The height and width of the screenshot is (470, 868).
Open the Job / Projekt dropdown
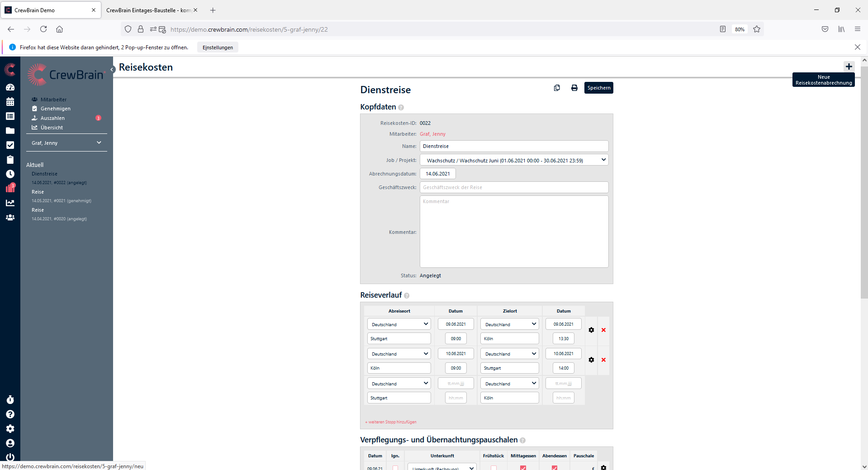click(514, 160)
